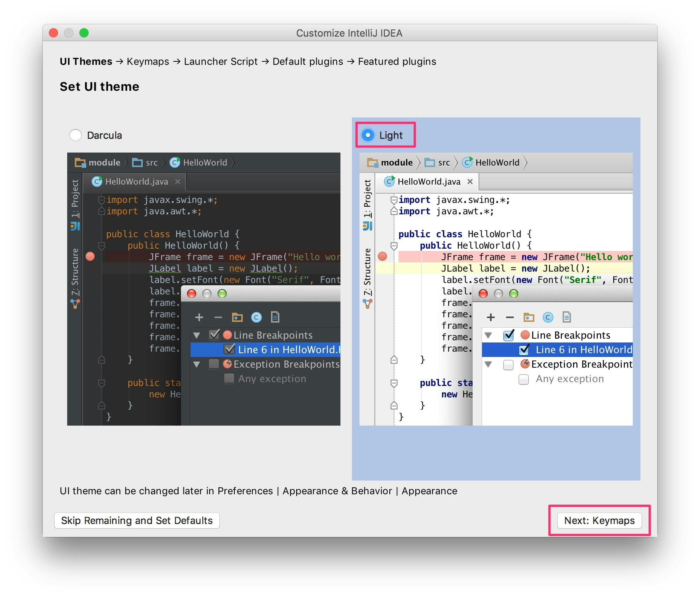The height and width of the screenshot is (598, 700).
Task: Click Project tool icon in Darcula preview sidebar
Action: pyautogui.click(x=75, y=227)
